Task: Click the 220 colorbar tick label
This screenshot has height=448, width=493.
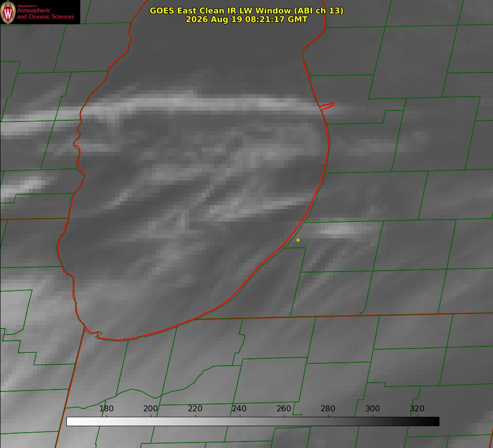Action: pos(195,408)
